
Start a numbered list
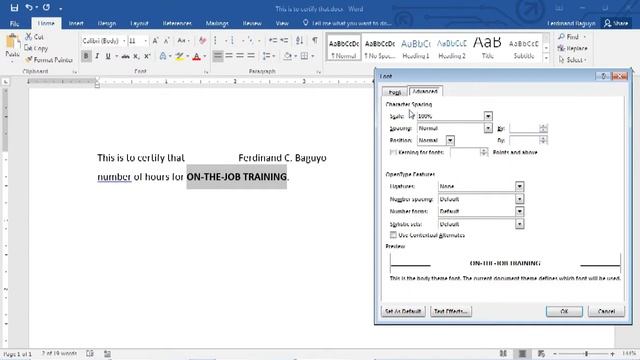coord(232,41)
